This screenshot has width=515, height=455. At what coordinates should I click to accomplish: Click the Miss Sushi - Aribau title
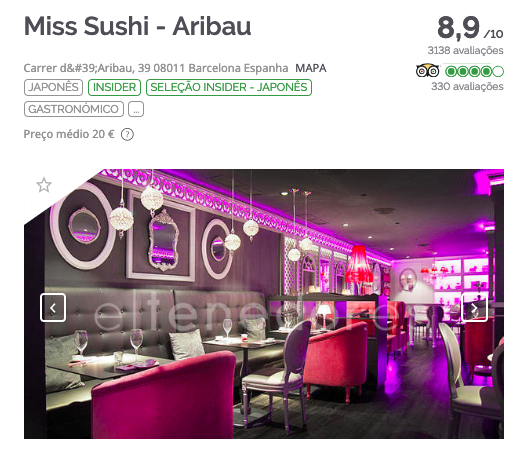(x=137, y=26)
